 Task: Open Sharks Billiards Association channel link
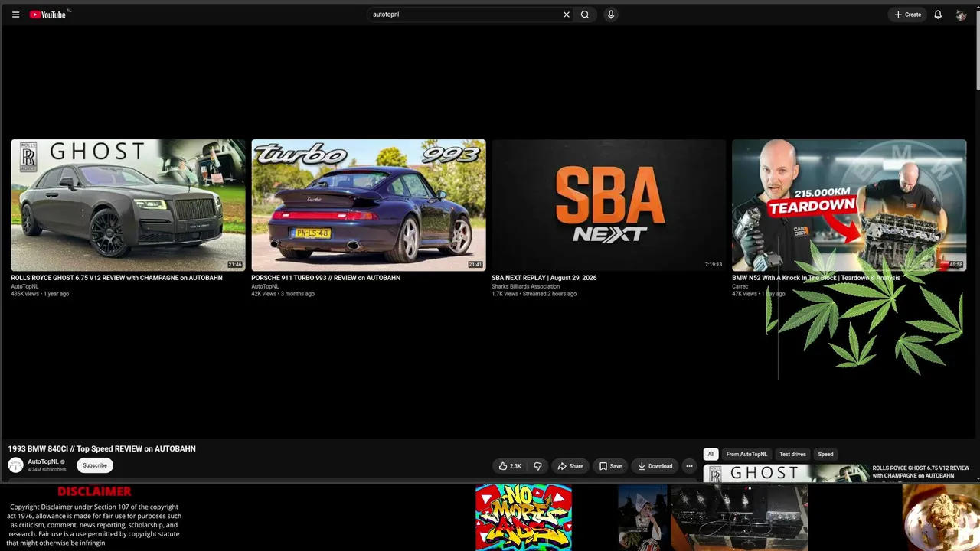click(x=525, y=286)
